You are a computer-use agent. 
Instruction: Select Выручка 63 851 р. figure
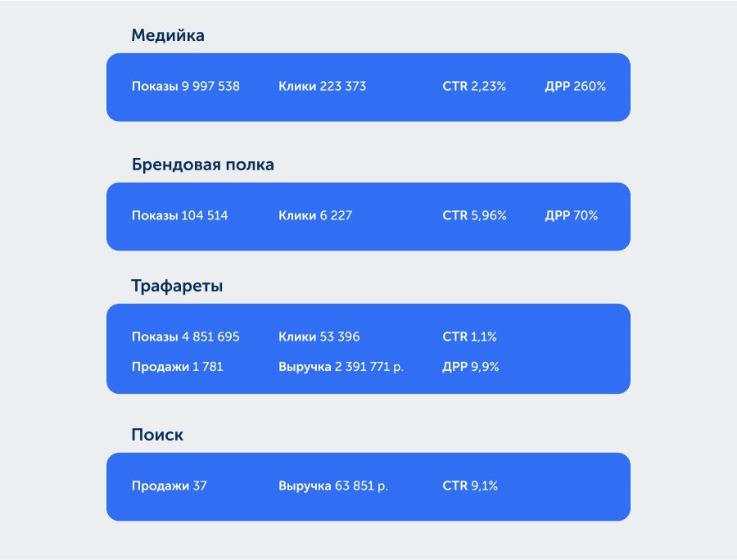(333, 486)
